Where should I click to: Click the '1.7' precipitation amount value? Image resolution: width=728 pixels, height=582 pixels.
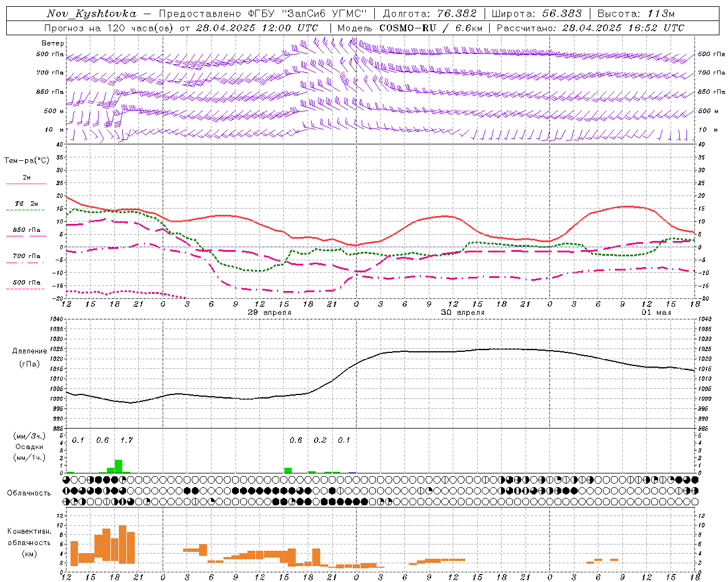tap(126, 440)
